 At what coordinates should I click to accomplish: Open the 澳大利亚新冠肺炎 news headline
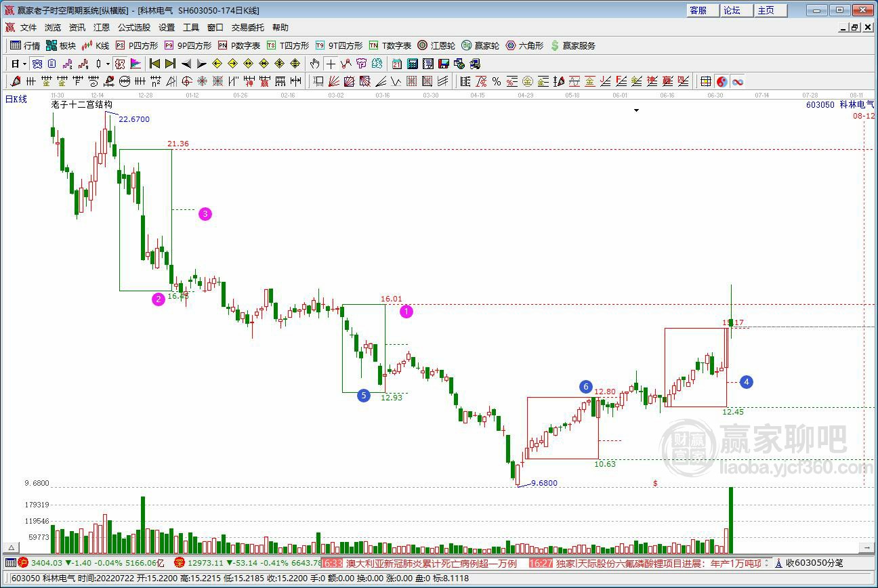(432, 563)
